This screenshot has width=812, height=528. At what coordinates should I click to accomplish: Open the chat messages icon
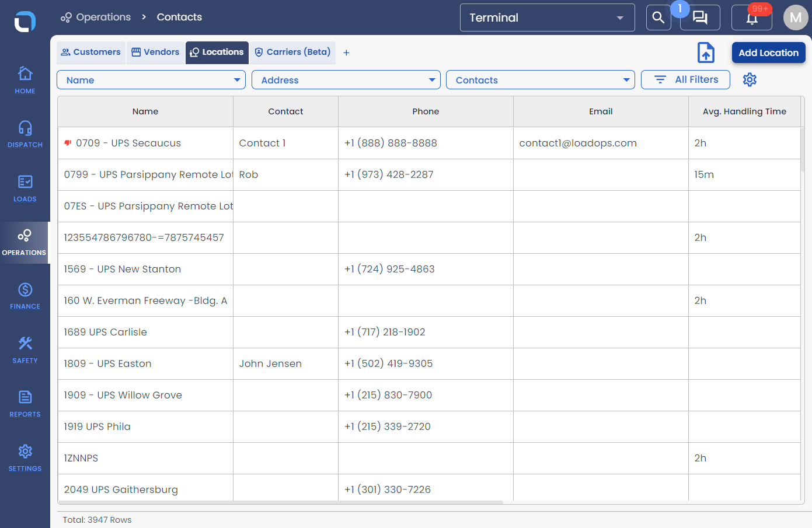tap(700, 18)
